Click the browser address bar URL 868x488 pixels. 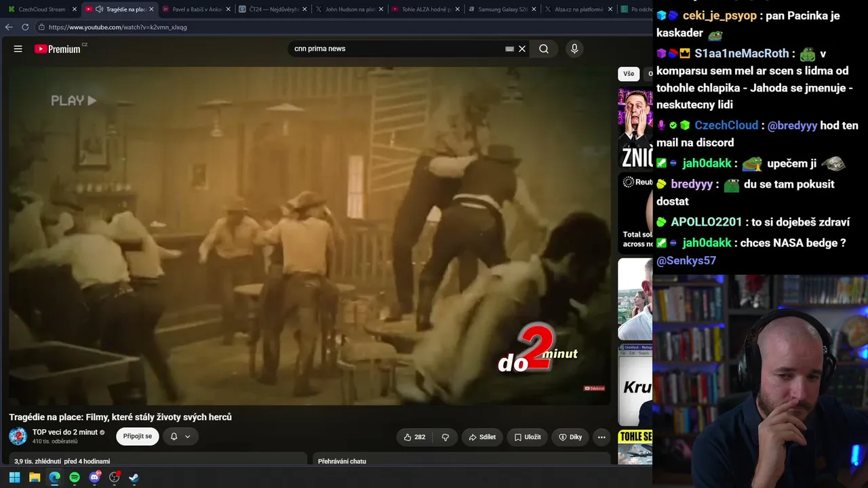[118, 27]
